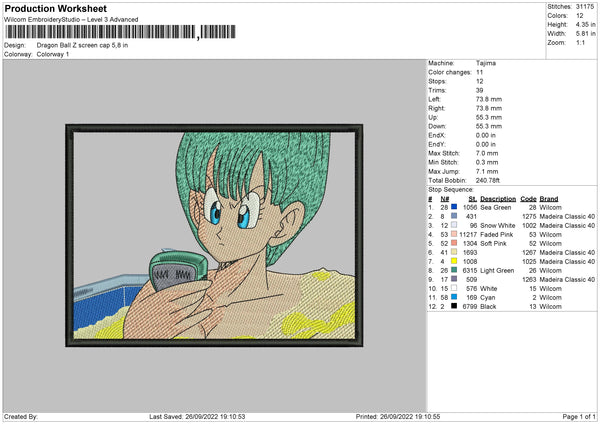Click the 'Snow White' description text
Image resolution: width=600 pixels, height=424 pixels.
click(x=497, y=225)
